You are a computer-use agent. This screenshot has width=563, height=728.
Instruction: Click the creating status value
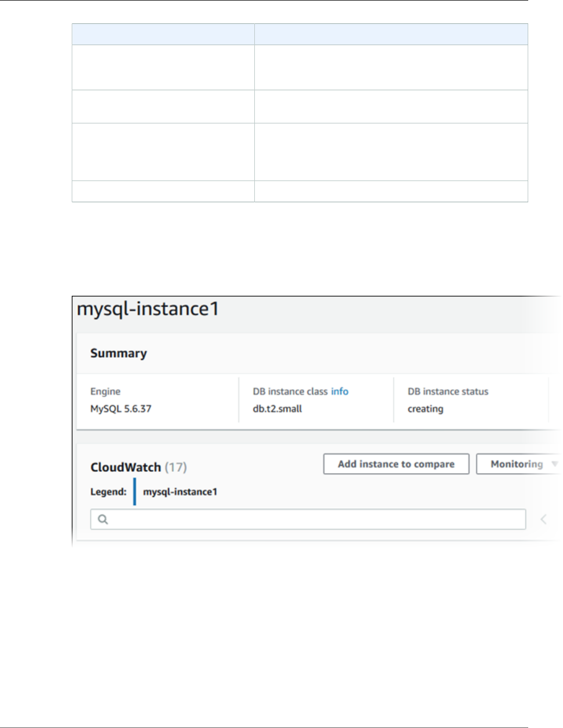point(426,409)
